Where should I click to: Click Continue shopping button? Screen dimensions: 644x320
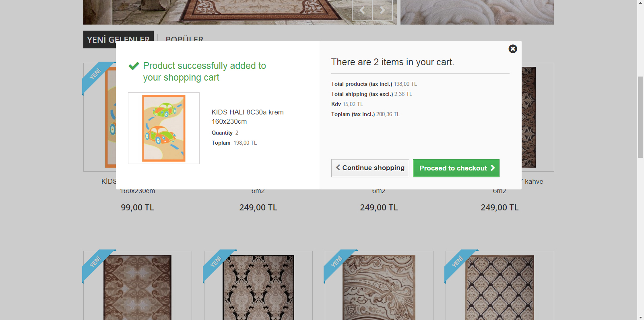click(370, 168)
